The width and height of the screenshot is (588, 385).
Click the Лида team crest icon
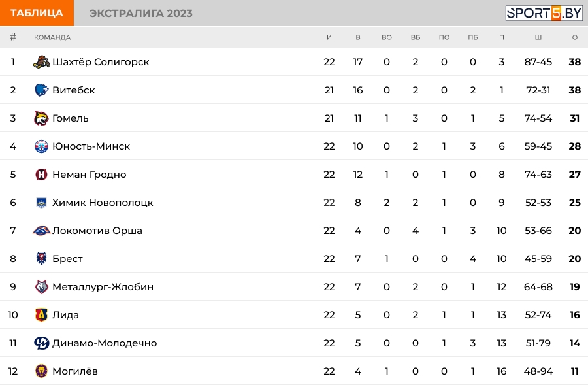pyautogui.click(x=41, y=315)
